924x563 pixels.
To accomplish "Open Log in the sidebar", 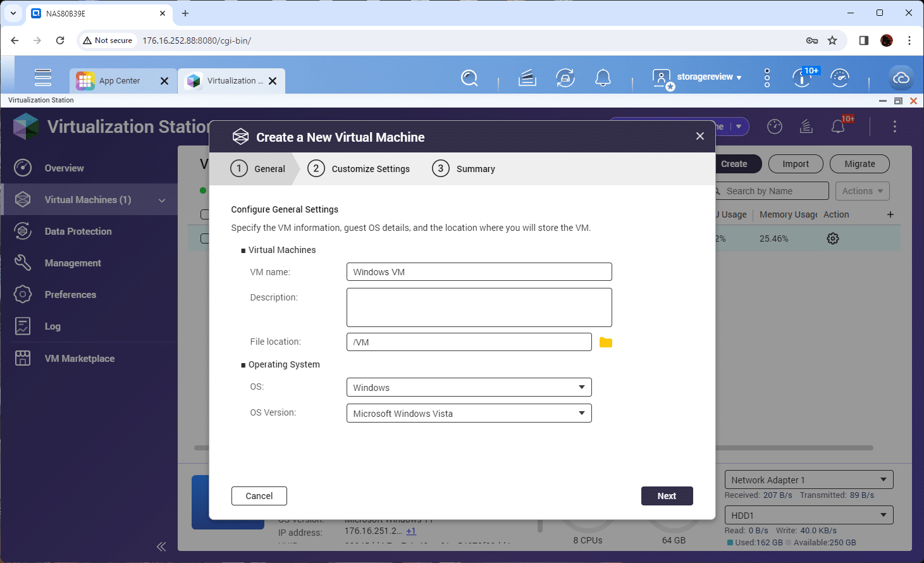I will [x=89, y=326].
